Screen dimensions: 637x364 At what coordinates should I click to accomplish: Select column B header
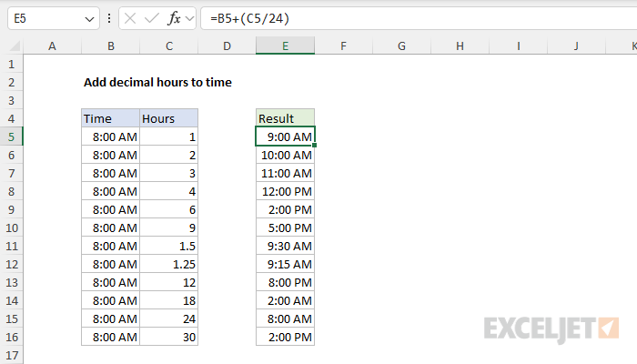click(110, 45)
